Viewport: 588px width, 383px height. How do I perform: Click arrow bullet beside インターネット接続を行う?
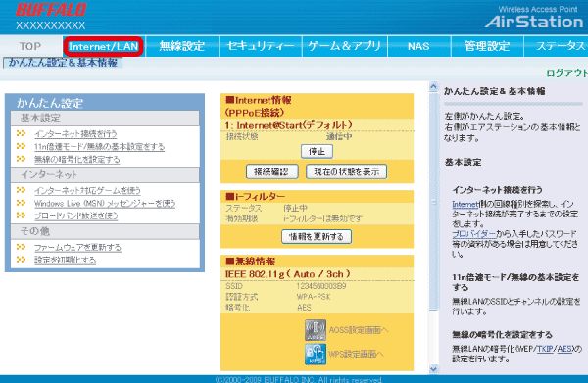click(x=22, y=133)
